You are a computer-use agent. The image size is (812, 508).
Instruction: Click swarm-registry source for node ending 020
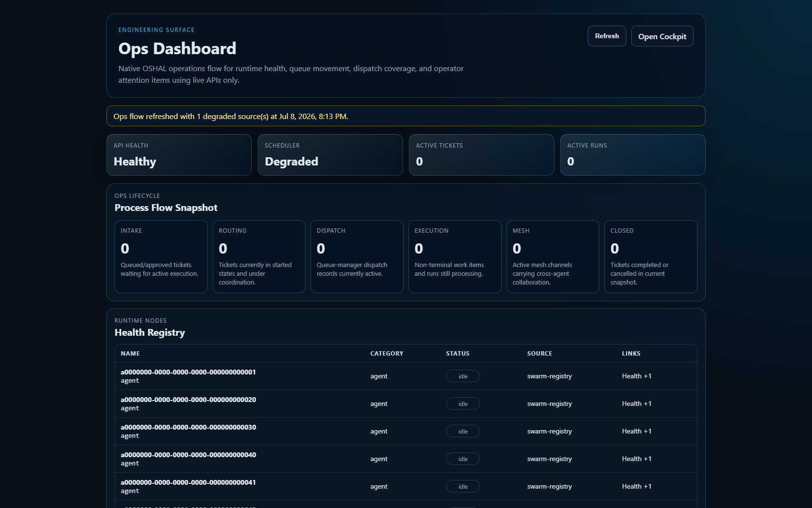pos(550,403)
